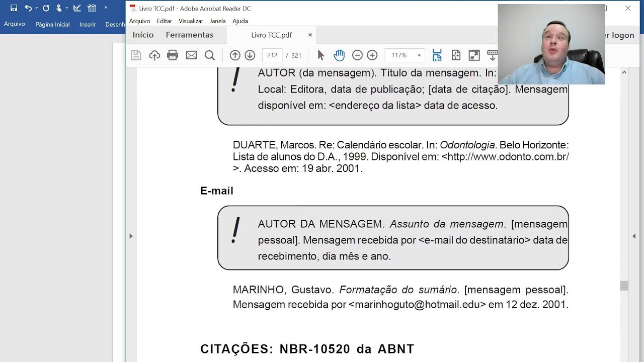Click the scrolling mode toolbar icon
The height and width of the screenshot is (362, 644).
(x=492, y=55)
